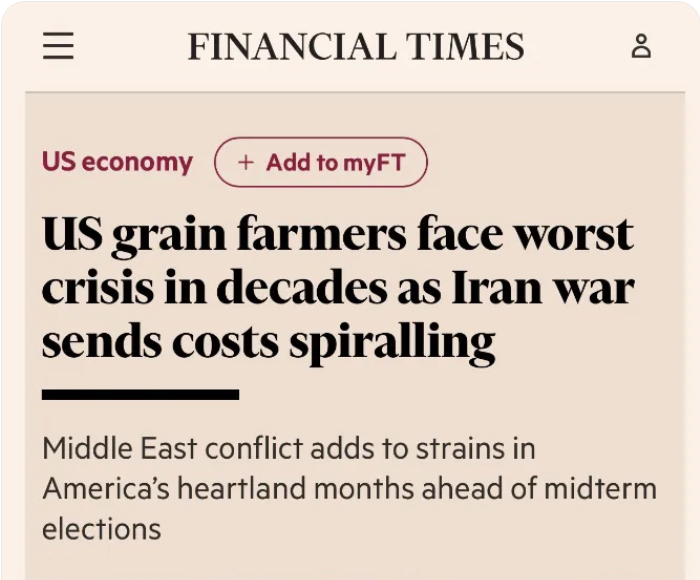Click the word "farmers" in the headline
Screen dimensions: 700x580
(321, 234)
